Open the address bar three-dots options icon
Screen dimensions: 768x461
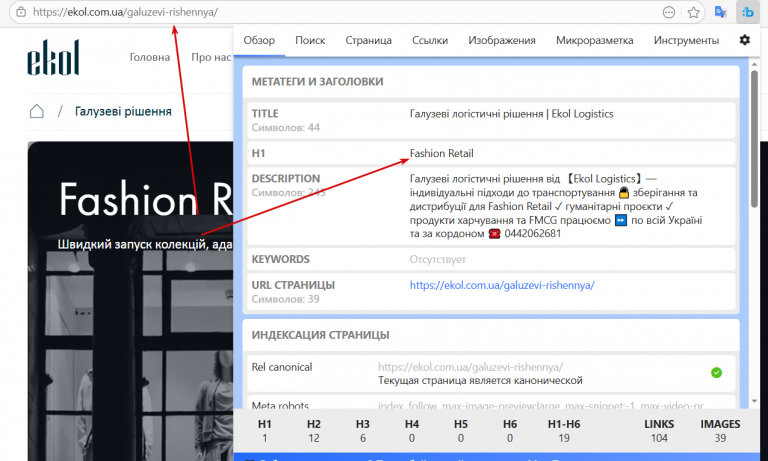pos(669,13)
